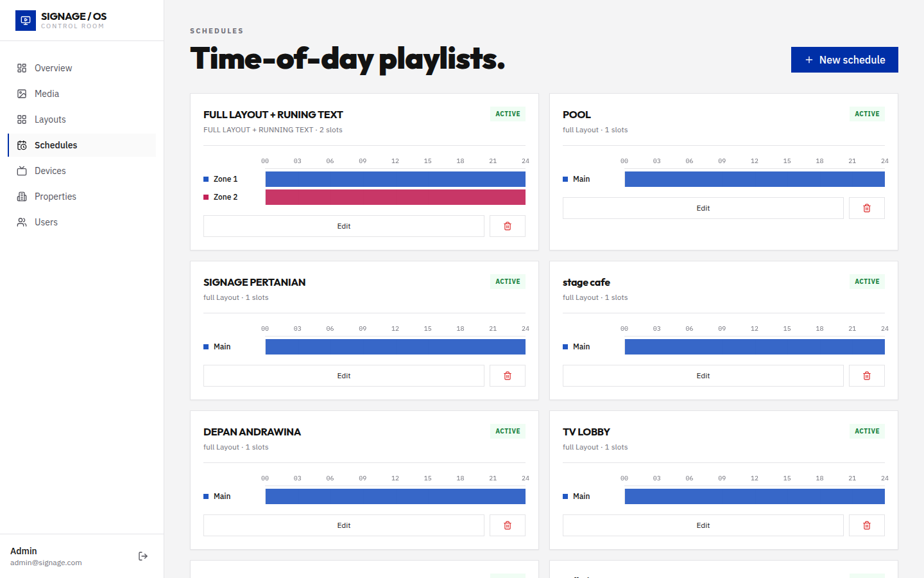The height and width of the screenshot is (578, 924).
Task: Delete the POOL schedule via trash icon
Action: (x=867, y=208)
